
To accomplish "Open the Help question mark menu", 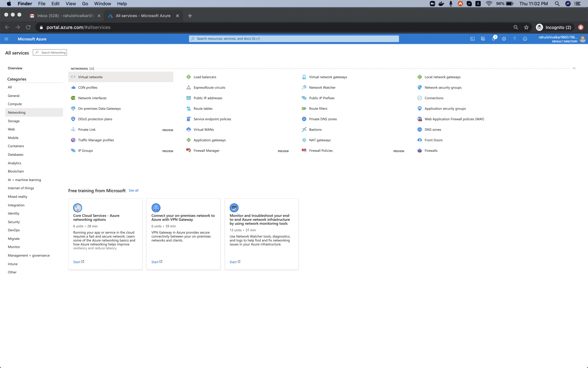I will (x=514, y=39).
